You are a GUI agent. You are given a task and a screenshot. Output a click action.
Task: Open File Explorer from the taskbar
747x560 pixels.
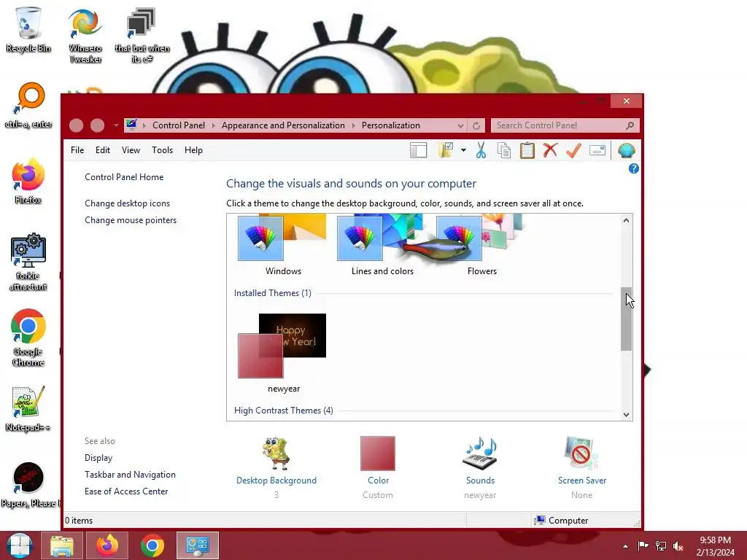click(62, 545)
